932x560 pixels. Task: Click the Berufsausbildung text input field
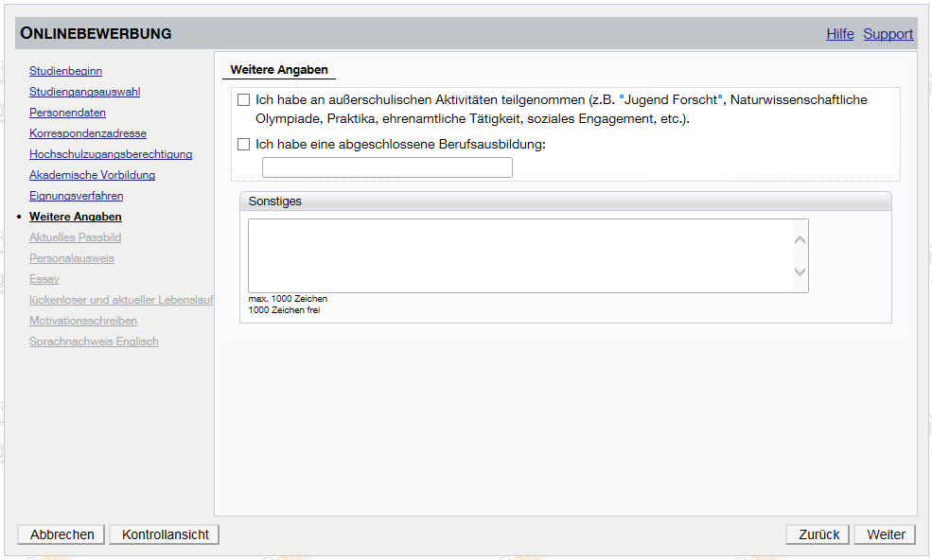(x=387, y=168)
